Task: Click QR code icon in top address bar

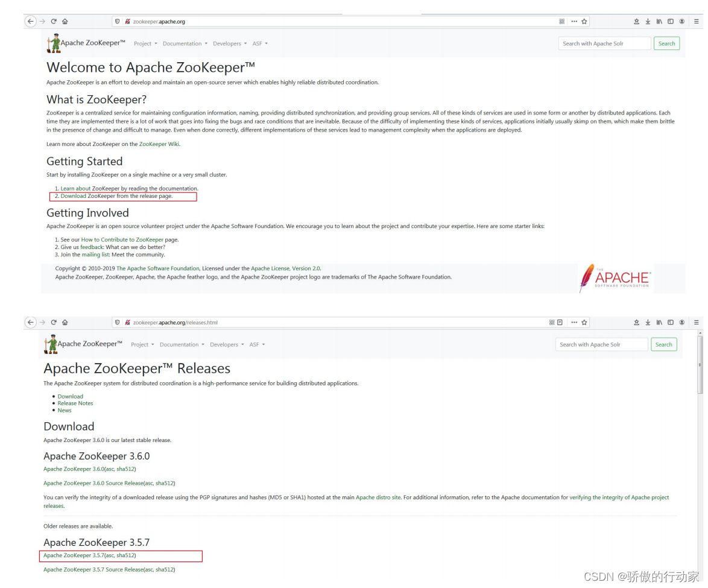Action: (561, 21)
